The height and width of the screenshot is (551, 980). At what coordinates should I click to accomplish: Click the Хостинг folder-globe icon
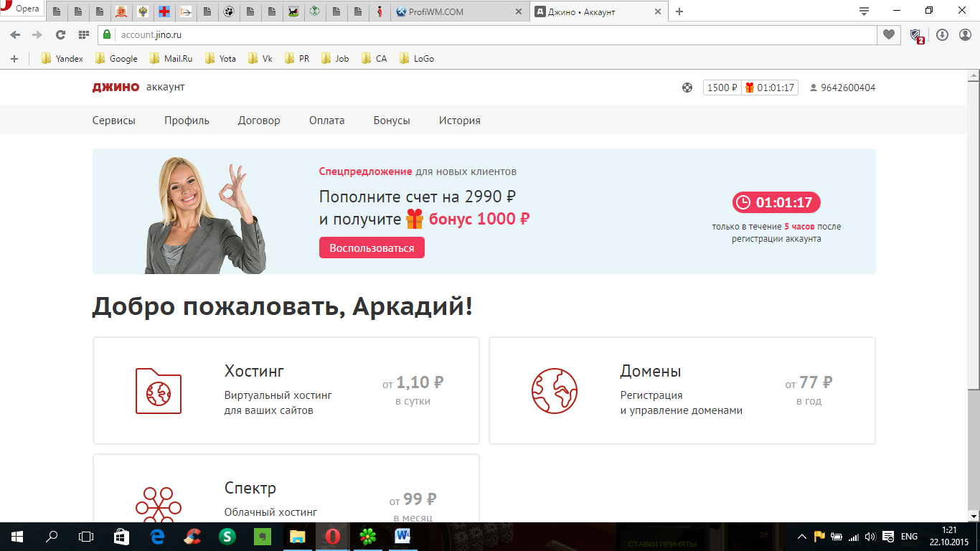(x=159, y=391)
